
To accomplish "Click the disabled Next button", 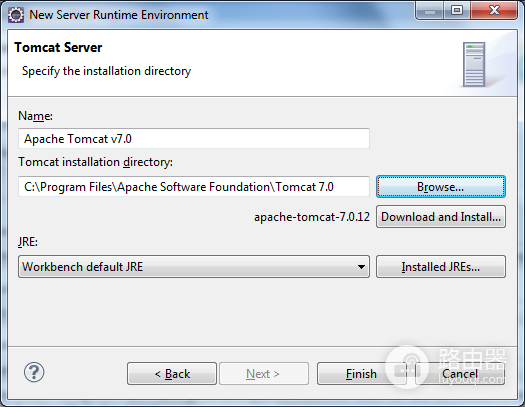I will tap(264, 374).
